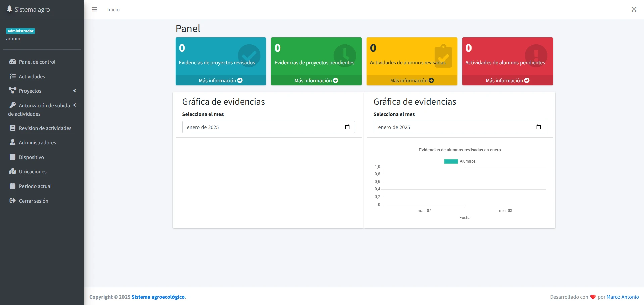Click the red heart icon in footer
Image resolution: width=644 pixels, height=305 pixels.
[x=593, y=297]
